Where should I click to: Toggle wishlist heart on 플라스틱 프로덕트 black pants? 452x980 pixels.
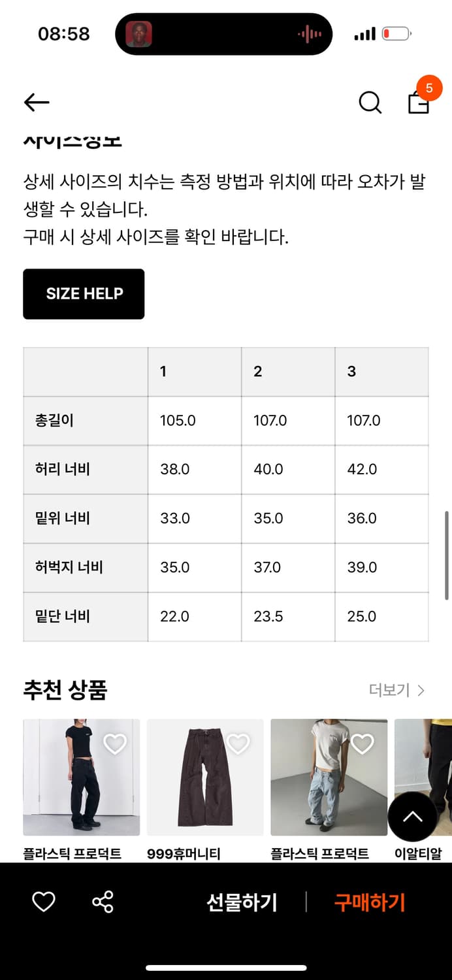point(115,743)
